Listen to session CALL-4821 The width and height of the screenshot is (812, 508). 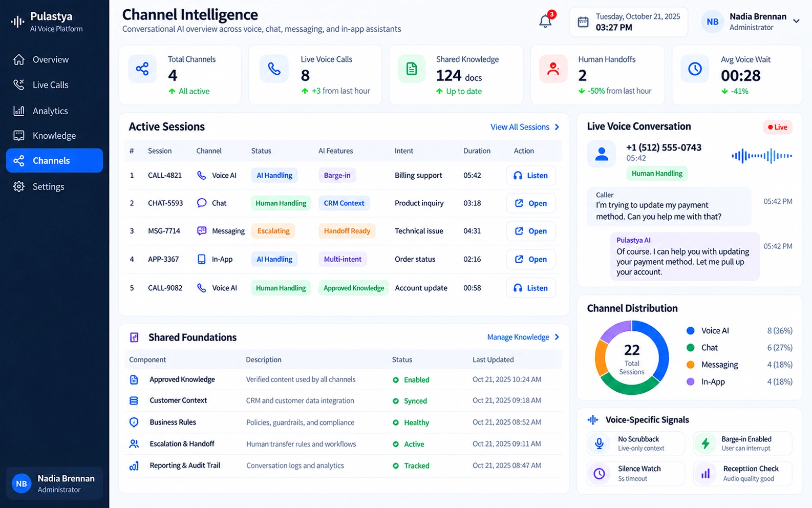[531, 176]
